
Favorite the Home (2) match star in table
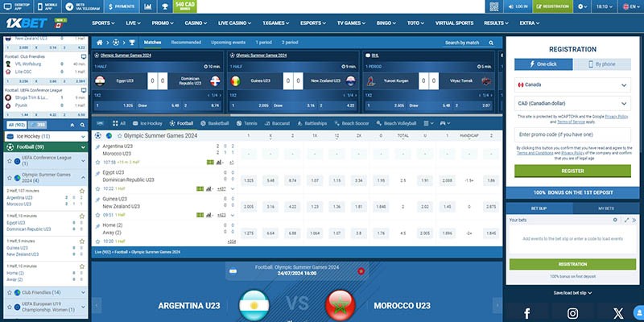[x=97, y=242]
